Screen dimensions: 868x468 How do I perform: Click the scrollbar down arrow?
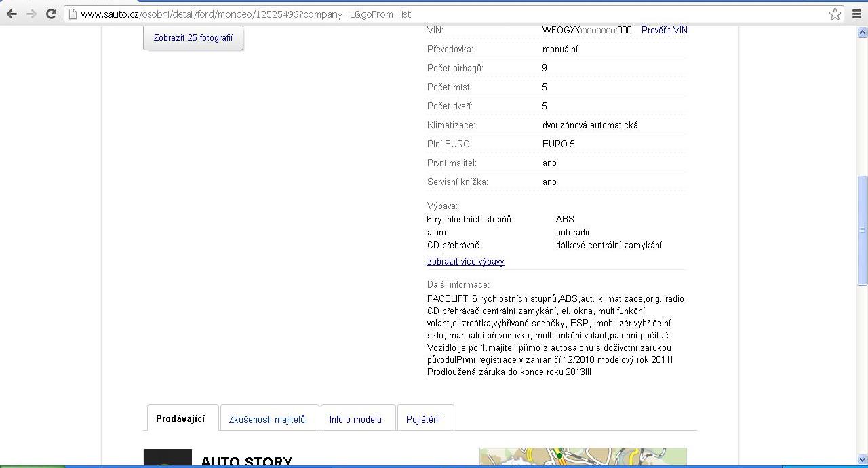click(862, 459)
